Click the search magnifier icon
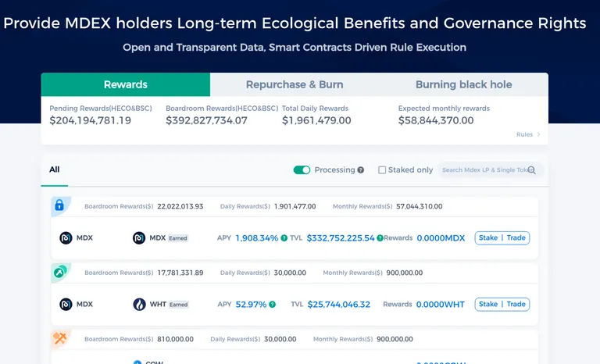 pyautogui.click(x=531, y=170)
